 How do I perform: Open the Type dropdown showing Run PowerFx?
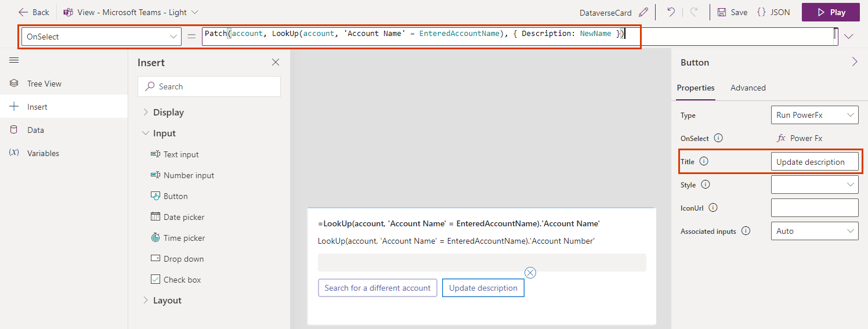[x=815, y=115]
